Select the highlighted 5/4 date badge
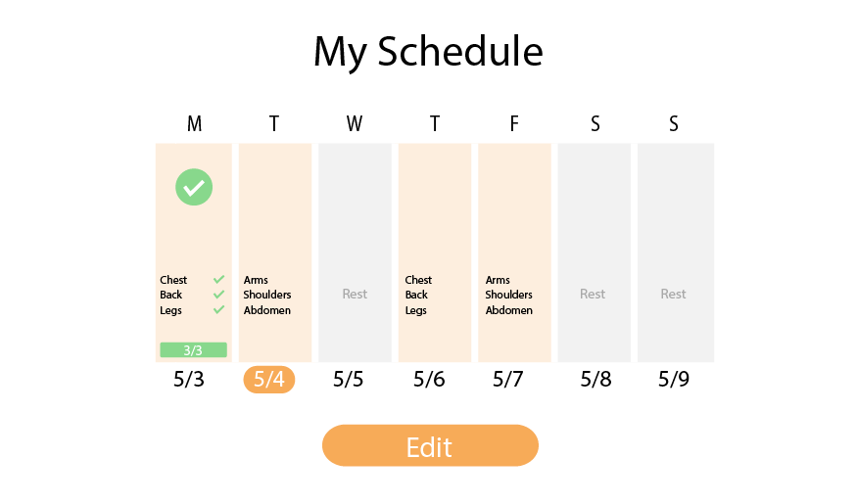Image resolution: width=857 pixels, height=504 pixels. (x=269, y=380)
